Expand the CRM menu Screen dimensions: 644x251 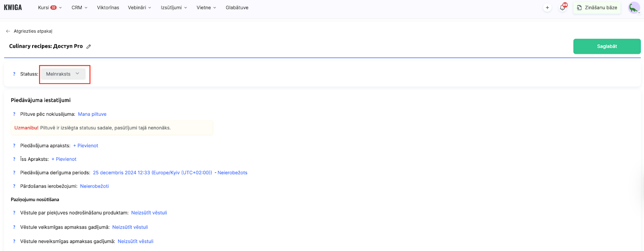pos(79,8)
